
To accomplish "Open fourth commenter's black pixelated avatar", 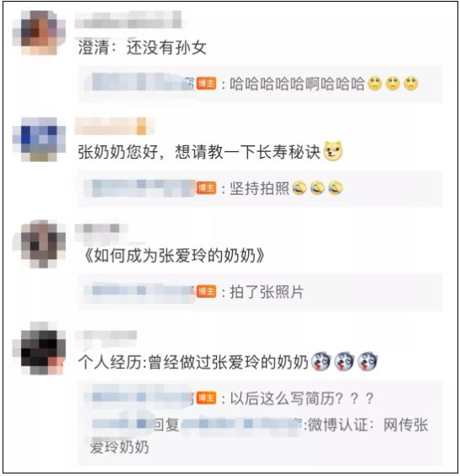I will pyautogui.click(x=39, y=349).
